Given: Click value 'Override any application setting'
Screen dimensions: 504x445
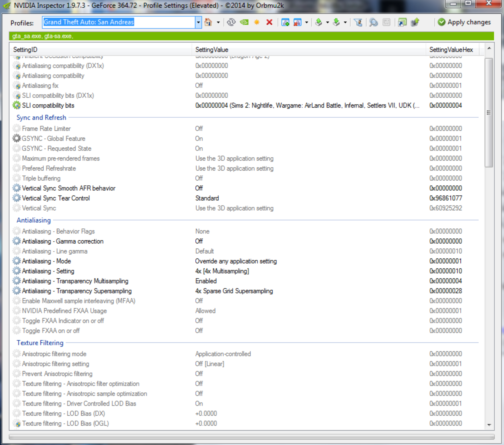Looking at the screenshot, I should click(236, 261).
